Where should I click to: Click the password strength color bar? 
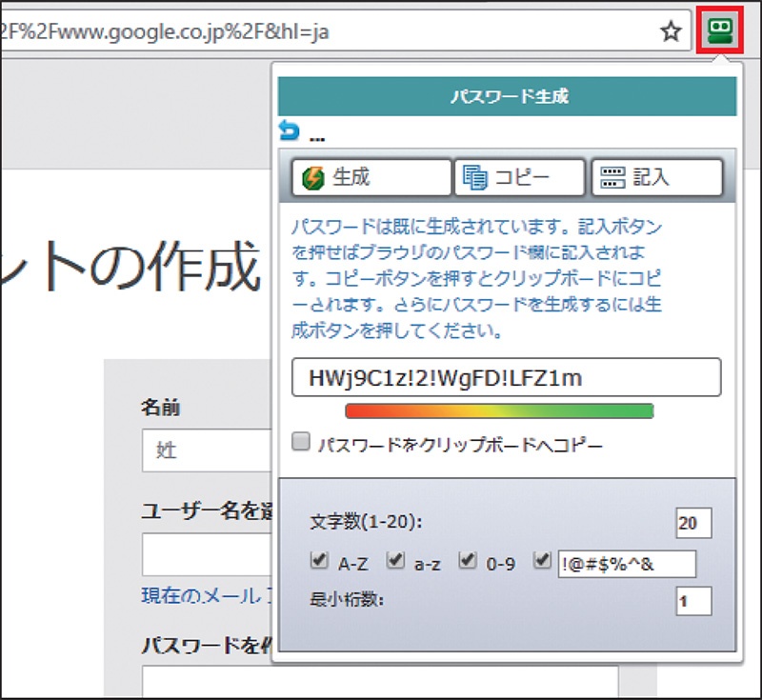[x=499, y=411]
